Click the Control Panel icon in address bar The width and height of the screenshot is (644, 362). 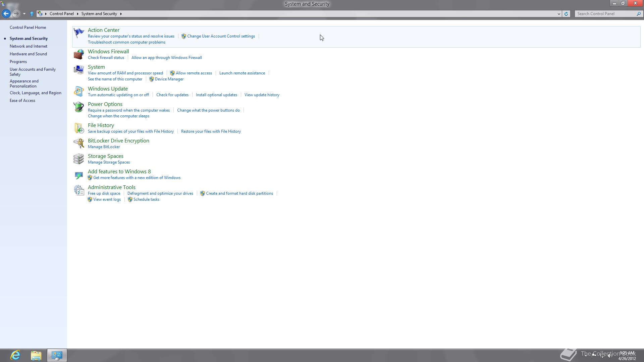(x=40, y=14)
